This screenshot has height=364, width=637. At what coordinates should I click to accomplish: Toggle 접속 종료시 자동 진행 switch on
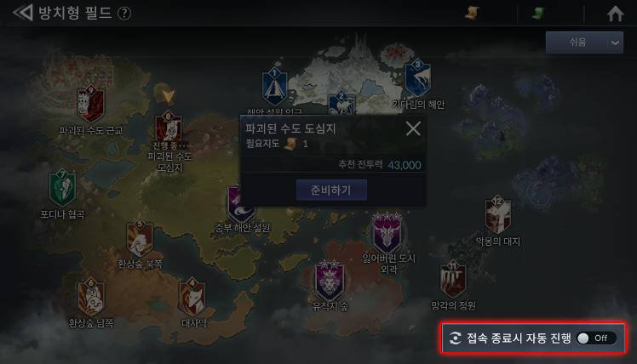pyautogui.click(x=596, y=338)
